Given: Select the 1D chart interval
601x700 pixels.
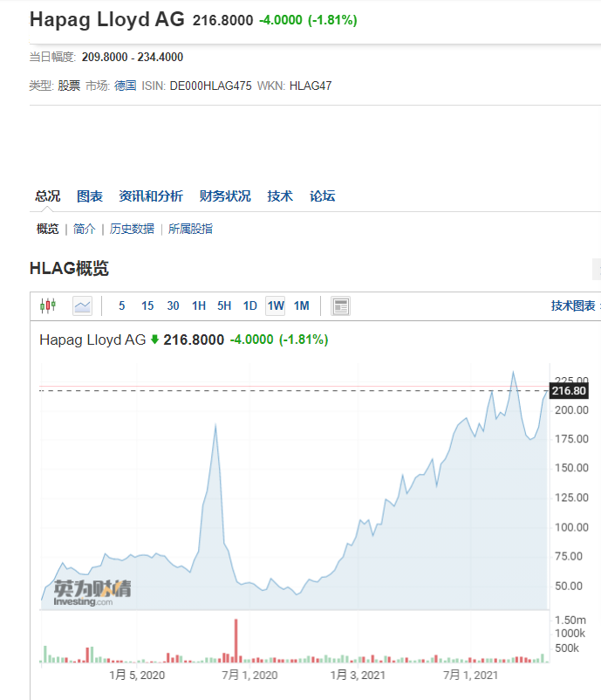Looking at the screenshot, I should (249, 305).
